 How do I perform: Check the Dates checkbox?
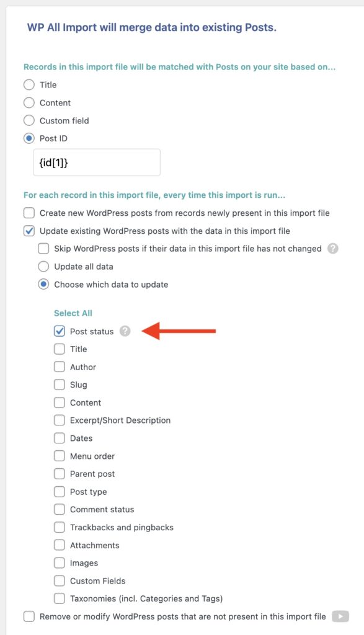point(60,438)
